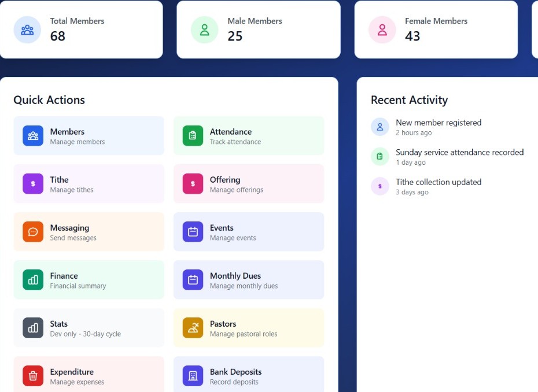The height and width of the screenshot is (392, 538).
Task: Open the Members quick action card
Action: (89, 136)
